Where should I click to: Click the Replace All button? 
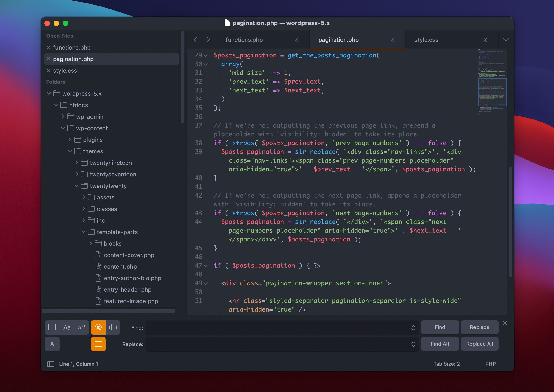coord(479,344)
